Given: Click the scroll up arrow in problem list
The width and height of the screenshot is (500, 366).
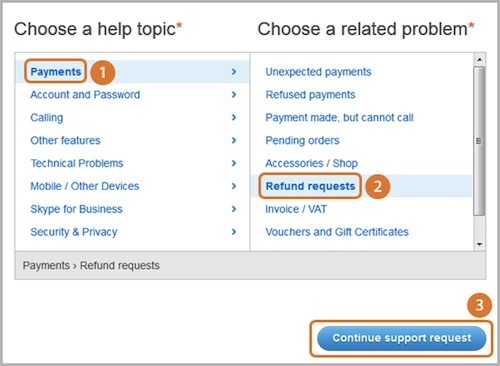Looking at the screenshot, I should [x=479, y=59].
